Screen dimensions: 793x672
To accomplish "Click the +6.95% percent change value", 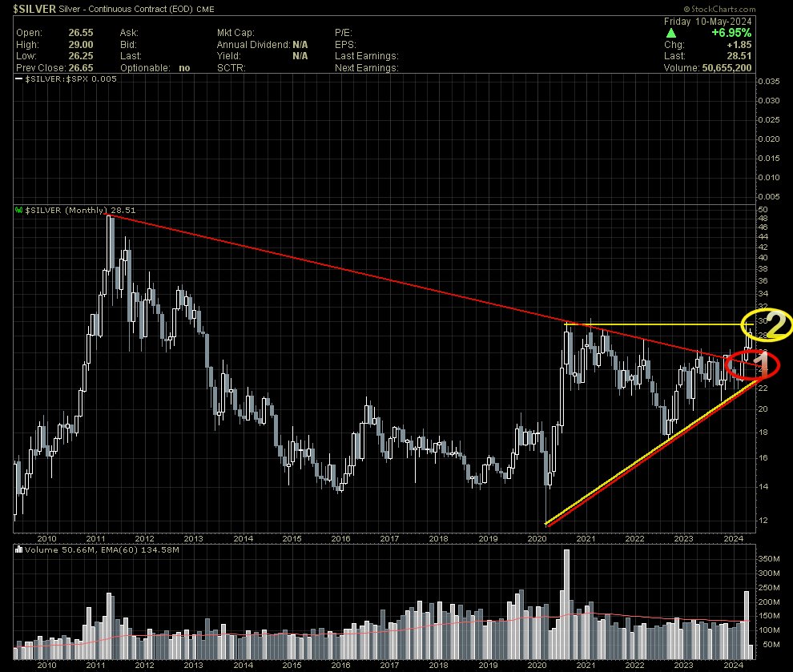I will (x=731, y=33).
